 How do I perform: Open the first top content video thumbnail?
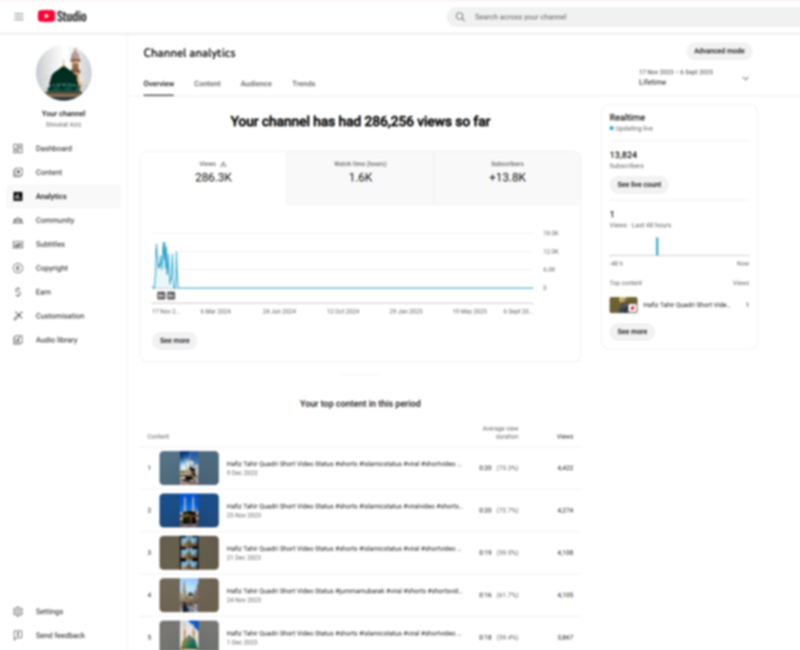(189, 467)
